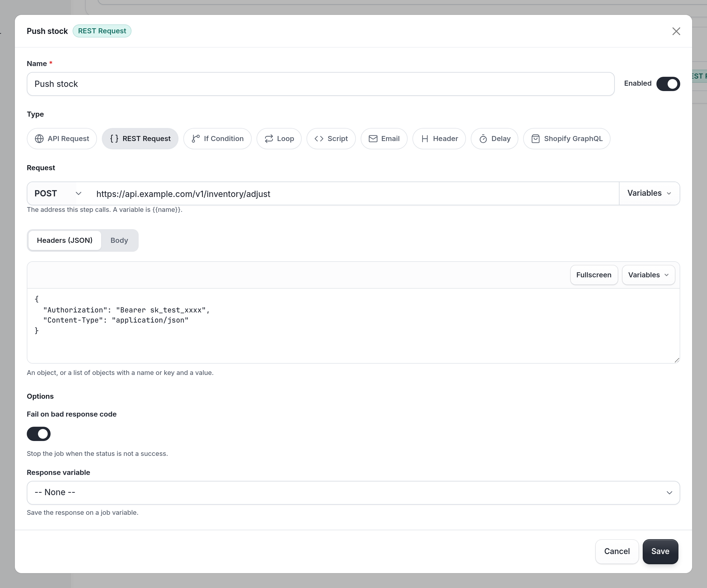Click the "Content-Type" header line
This screenshot has width=707, height=588.
tap(116, 320)
